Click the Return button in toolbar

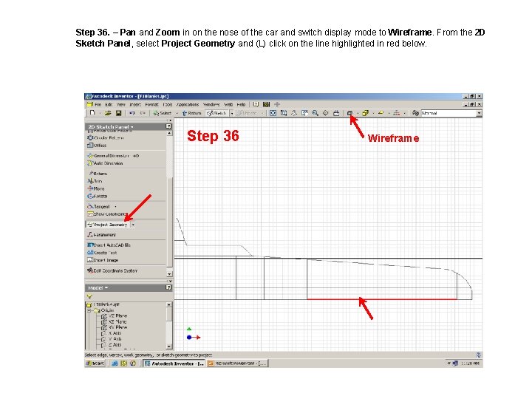coord(191,113)
